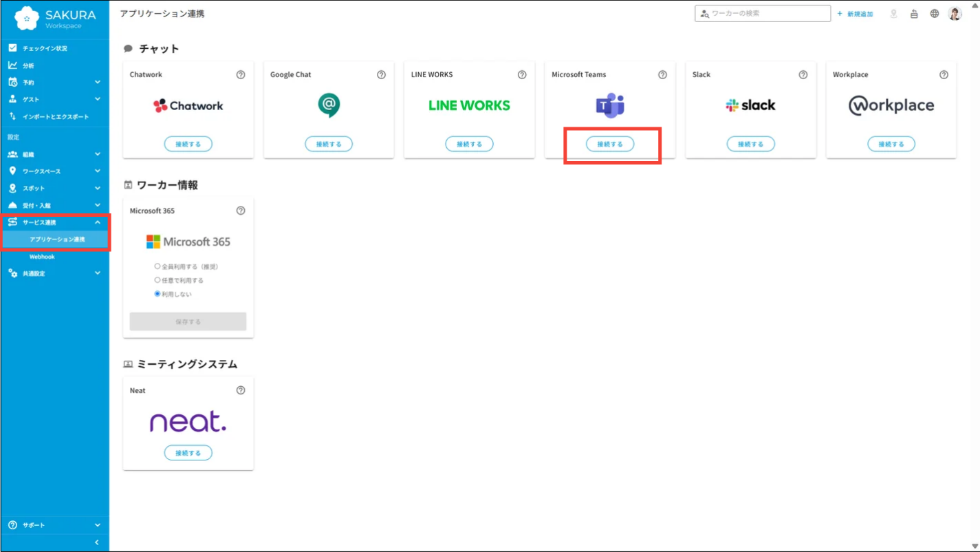
Task: Expand the サポート menu chevron
Action: (98, 525)
